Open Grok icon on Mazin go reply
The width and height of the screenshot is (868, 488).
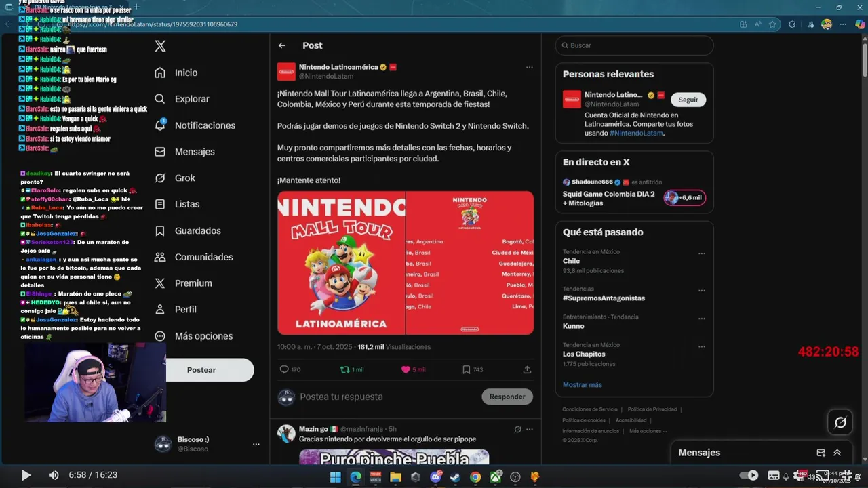pyautogui.click(x=517, y=429)
